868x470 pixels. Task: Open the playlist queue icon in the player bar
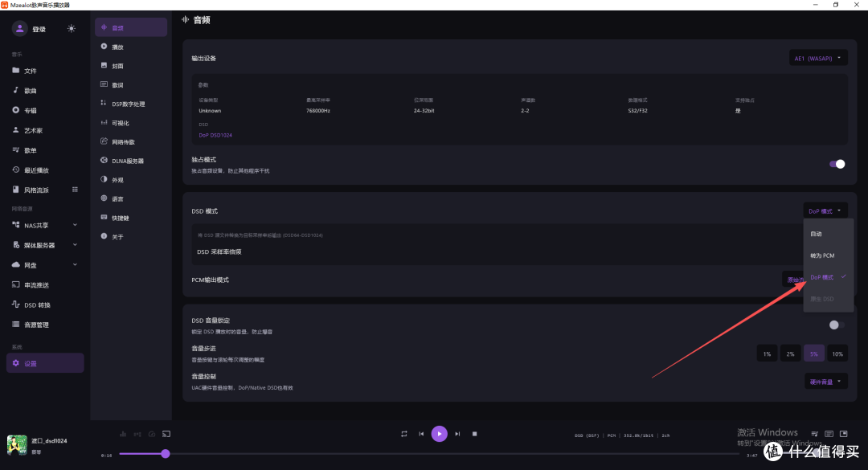[814, 434]
